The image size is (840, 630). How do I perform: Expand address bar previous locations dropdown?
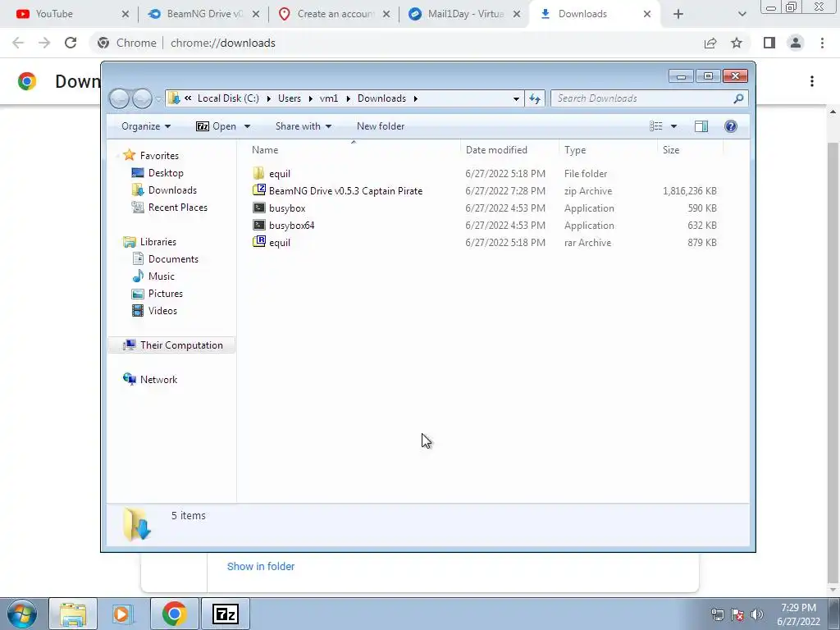(516, 98)
